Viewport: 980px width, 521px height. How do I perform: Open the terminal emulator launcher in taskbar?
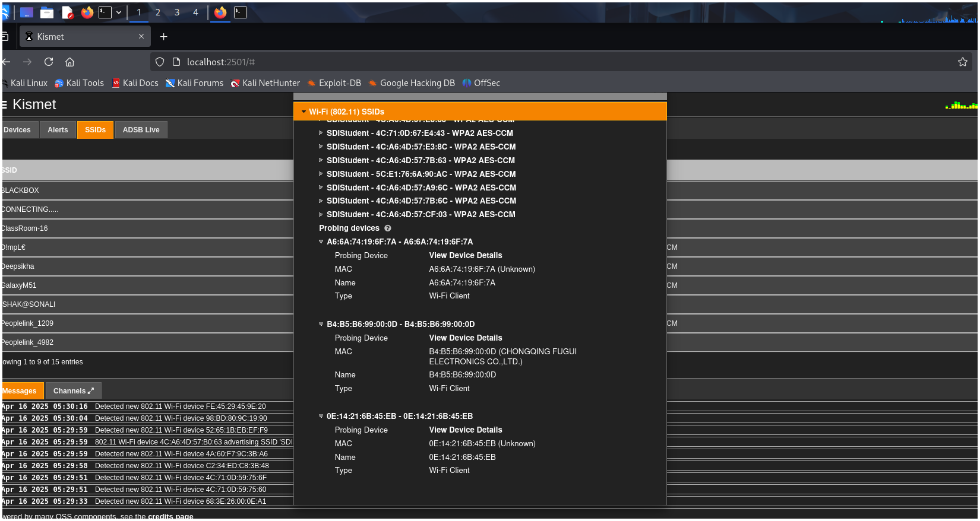click(105, 12)
